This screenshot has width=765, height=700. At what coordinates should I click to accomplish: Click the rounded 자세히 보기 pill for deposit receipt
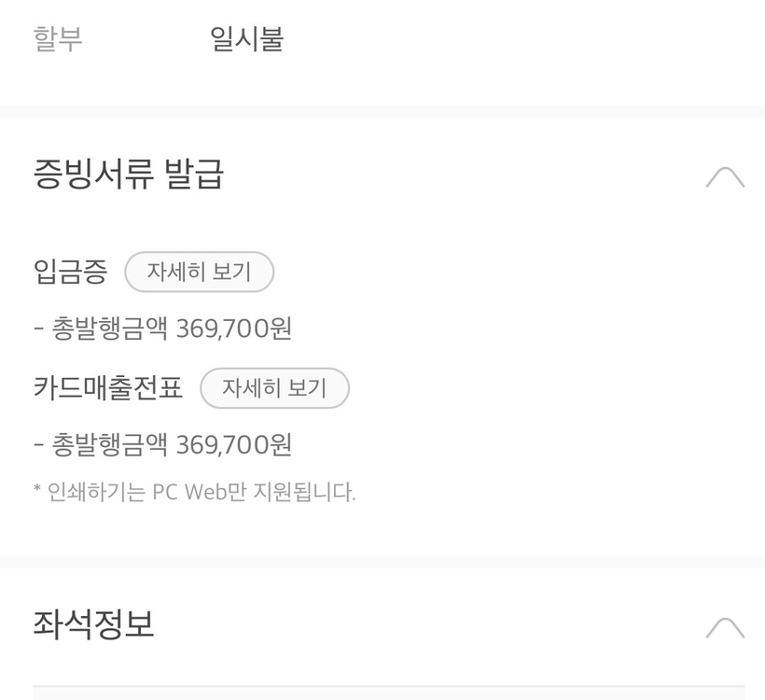click(199, 272)
